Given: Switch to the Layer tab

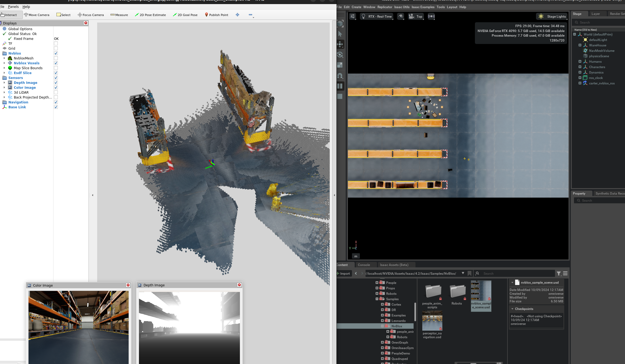Looking at the screenshot, I should (596, 14).
